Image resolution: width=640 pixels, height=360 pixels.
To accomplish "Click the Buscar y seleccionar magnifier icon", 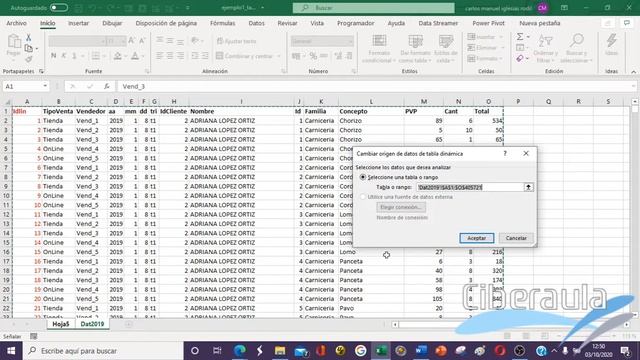I will point(576,41).
